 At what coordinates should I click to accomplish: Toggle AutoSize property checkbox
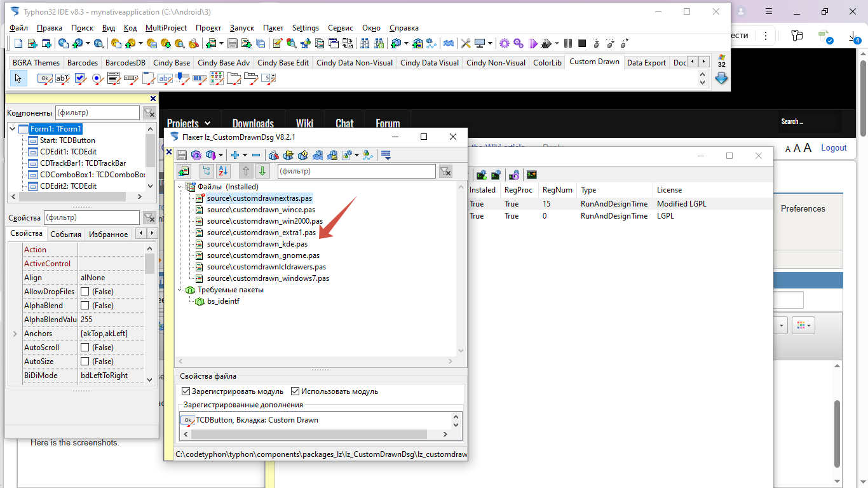coord(85,362)
